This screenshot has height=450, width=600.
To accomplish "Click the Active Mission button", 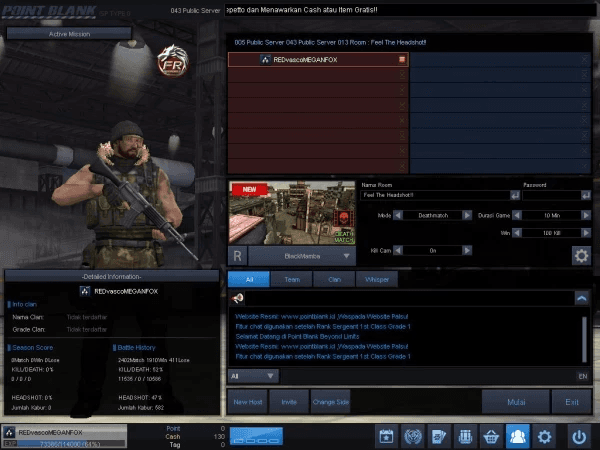I will coord(69,34).
